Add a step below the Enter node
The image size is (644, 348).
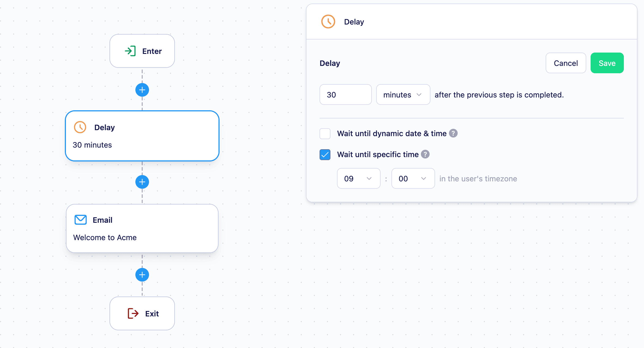[x=142, y=90]
